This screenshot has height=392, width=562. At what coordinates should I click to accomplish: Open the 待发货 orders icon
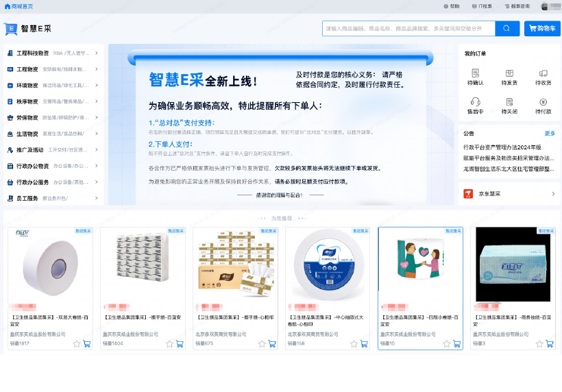[509, 73]
